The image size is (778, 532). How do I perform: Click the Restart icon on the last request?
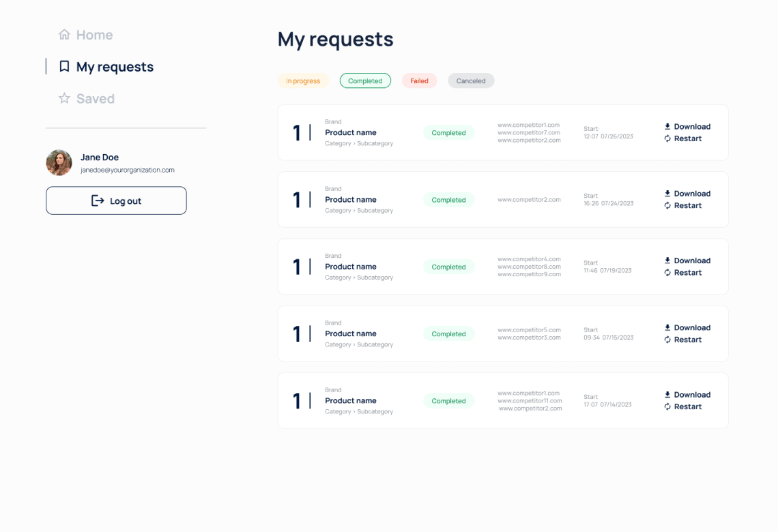(667, 407)
